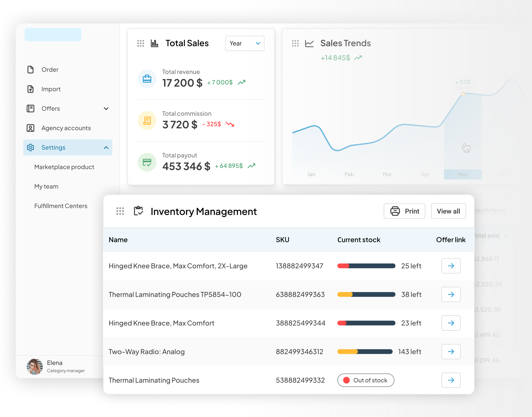532x417 pixels.
Task: Collapse the Settings section chevron
Action: tap(106, 148)
